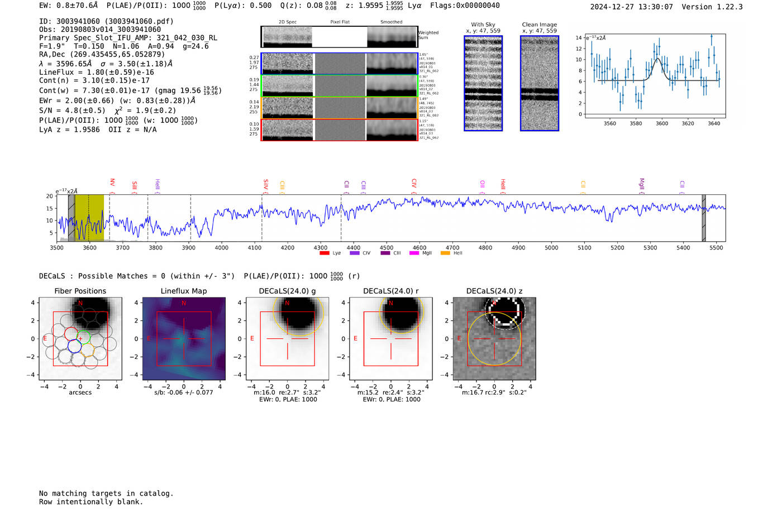Click the red HeII line marker

(503, 186)
